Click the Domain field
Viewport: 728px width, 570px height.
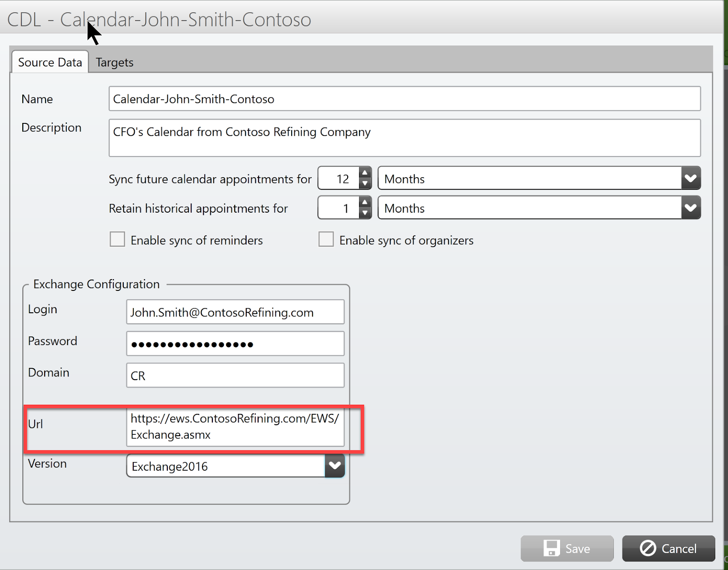pos(235,375)
